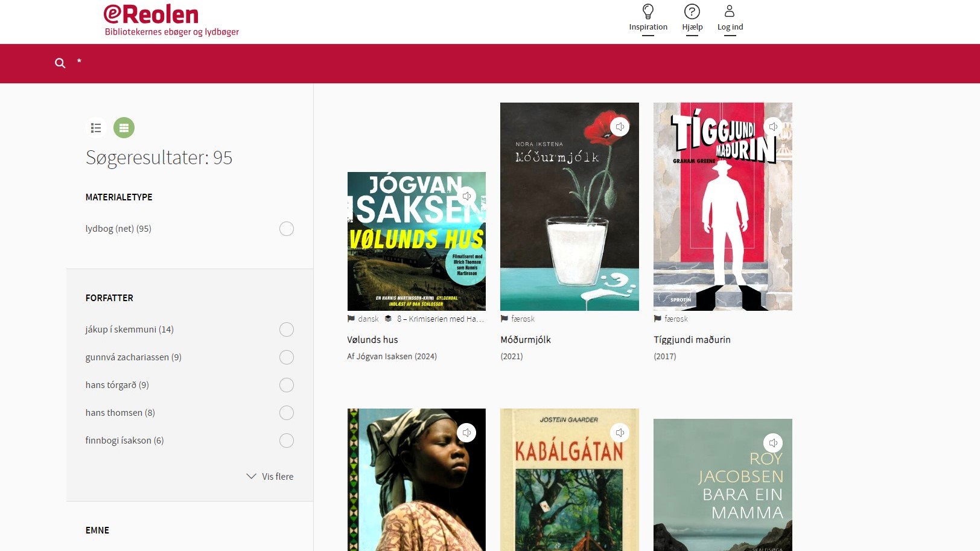The width and height of the screenshot is (980, 551).
Task: Click audiobook icon on Tíggjundi maðurin cover
Action: [x=773, y=127]
